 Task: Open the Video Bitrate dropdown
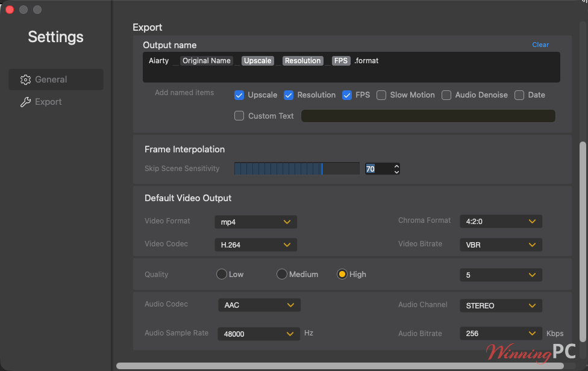click(501, 245)
